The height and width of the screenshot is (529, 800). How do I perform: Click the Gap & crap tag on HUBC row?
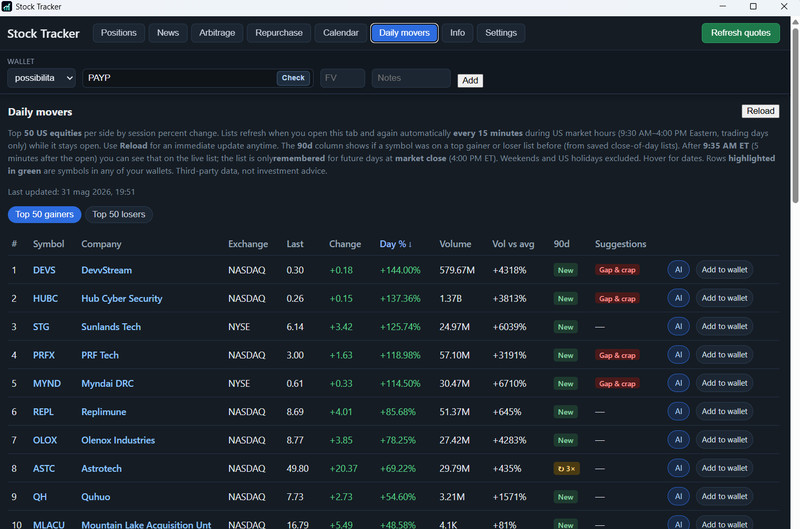(617, 298)
